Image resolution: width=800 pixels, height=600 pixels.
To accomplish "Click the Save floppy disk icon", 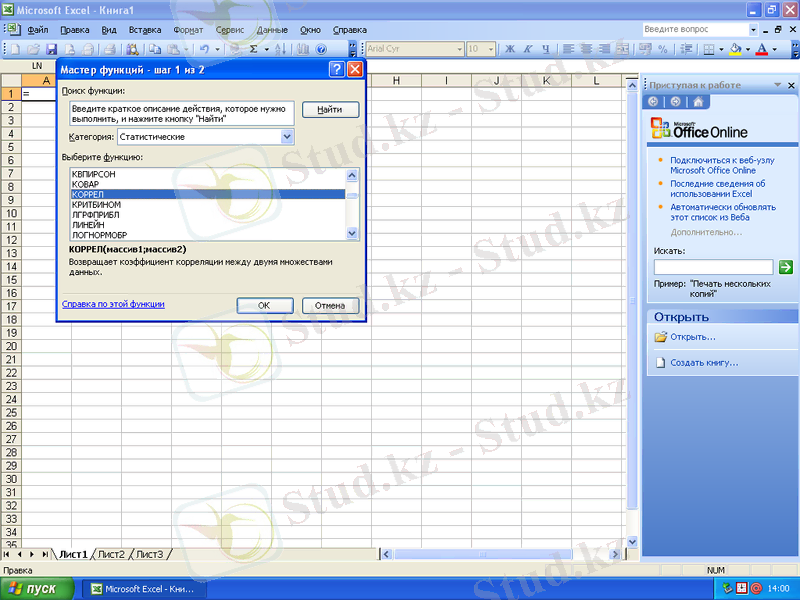I will click(x=52, y=49).
